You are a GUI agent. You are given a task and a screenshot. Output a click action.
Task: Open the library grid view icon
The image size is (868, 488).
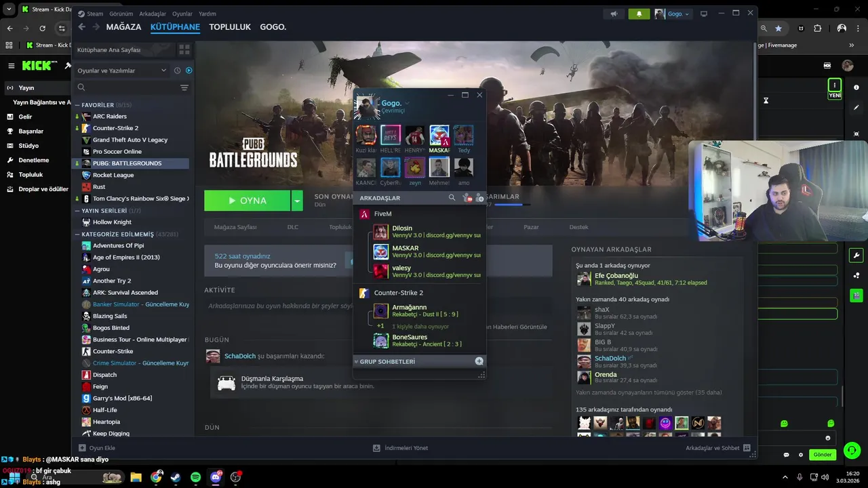[184, 50]
